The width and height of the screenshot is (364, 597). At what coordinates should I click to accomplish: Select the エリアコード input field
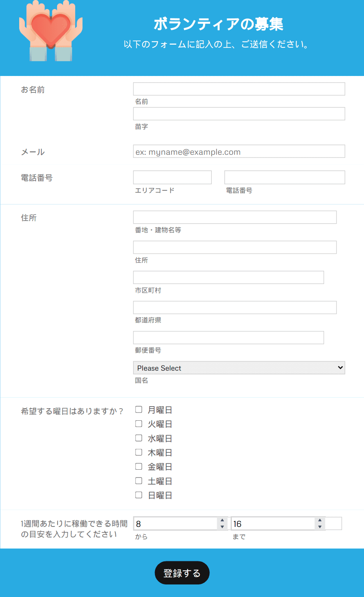[173, 177]
